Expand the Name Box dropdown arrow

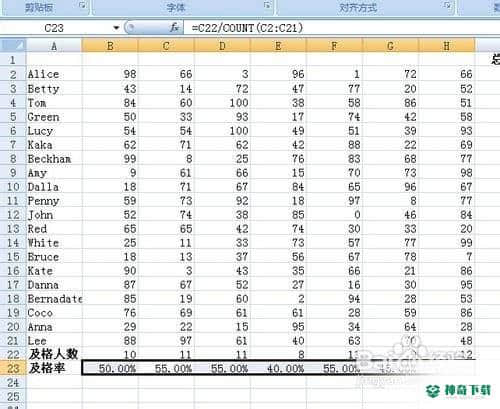pyautogui.click(x=116, y=28)
